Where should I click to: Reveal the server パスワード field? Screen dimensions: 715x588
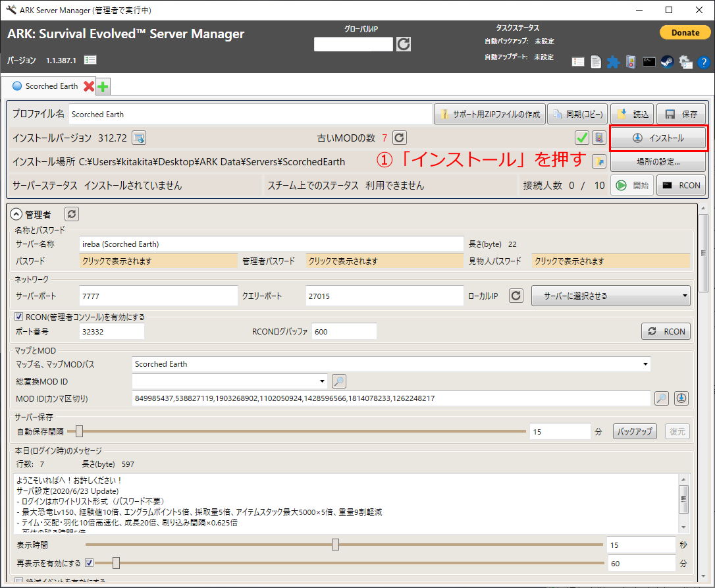coord(158,261)
